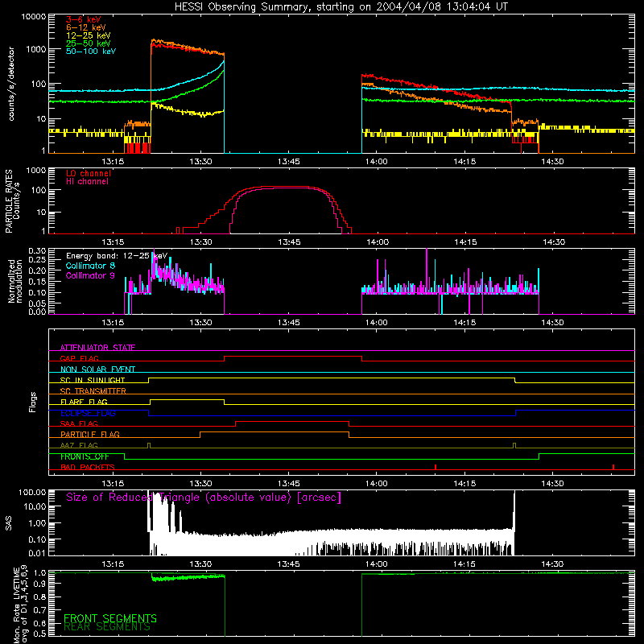The image size is (644, 644).
Task: Select the BAD_PACKETS flag label
Action: [x=88, y=467]
